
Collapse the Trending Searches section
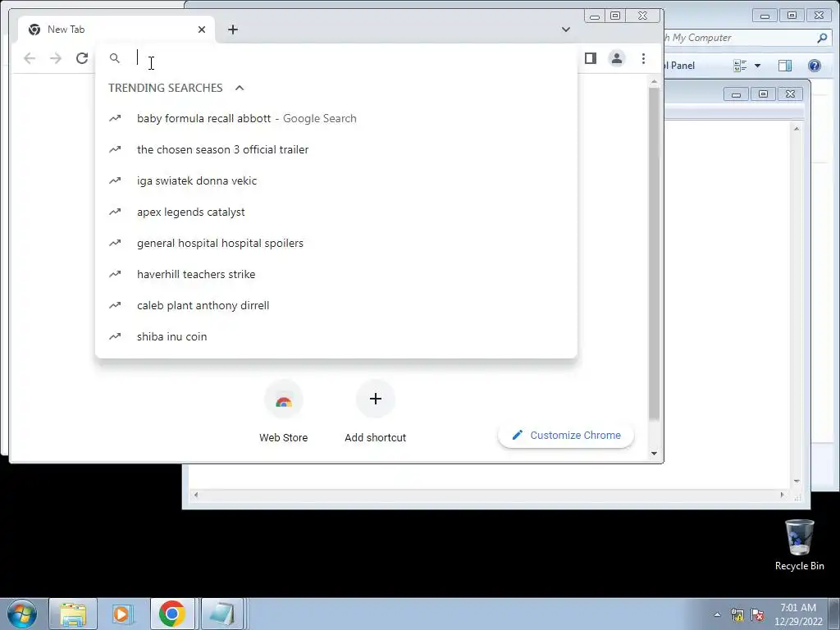[240, 88]
